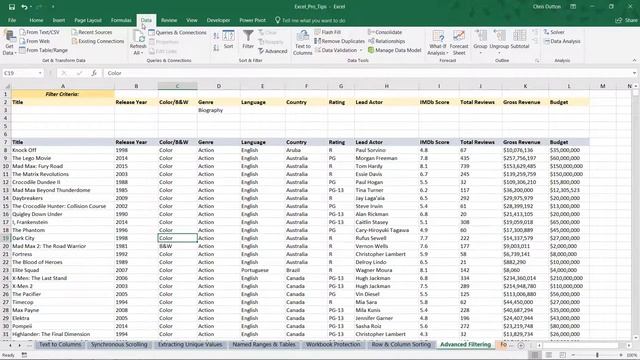Open Ribbon Display Options
Image resolution: width=640 pixels, height=360 pixels.
point(573,7)
